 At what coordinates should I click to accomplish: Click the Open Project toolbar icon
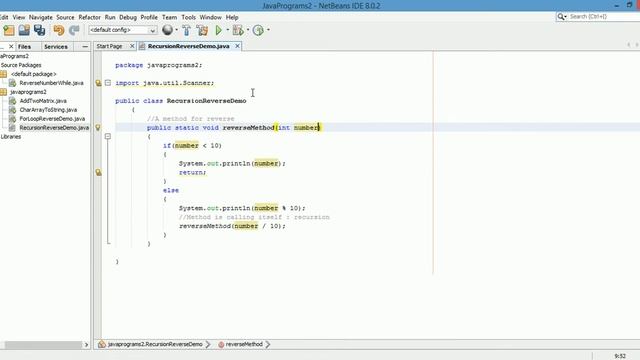pos(24,30)
